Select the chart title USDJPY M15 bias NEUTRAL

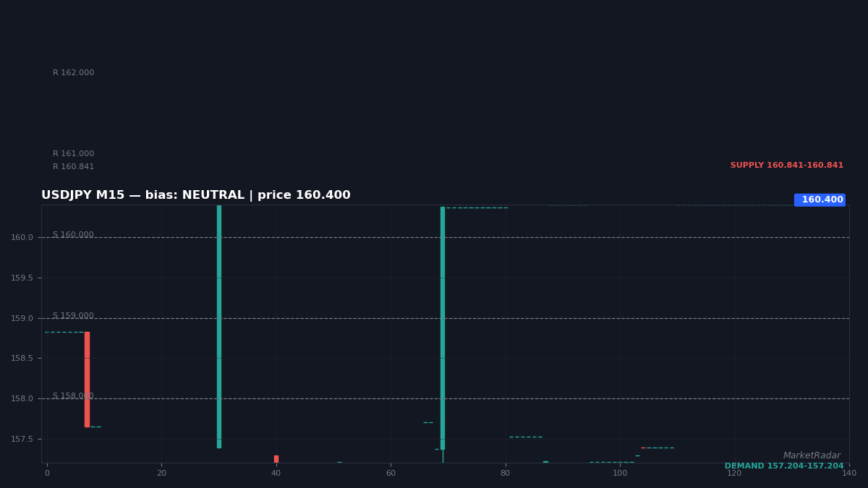point(196,195)
